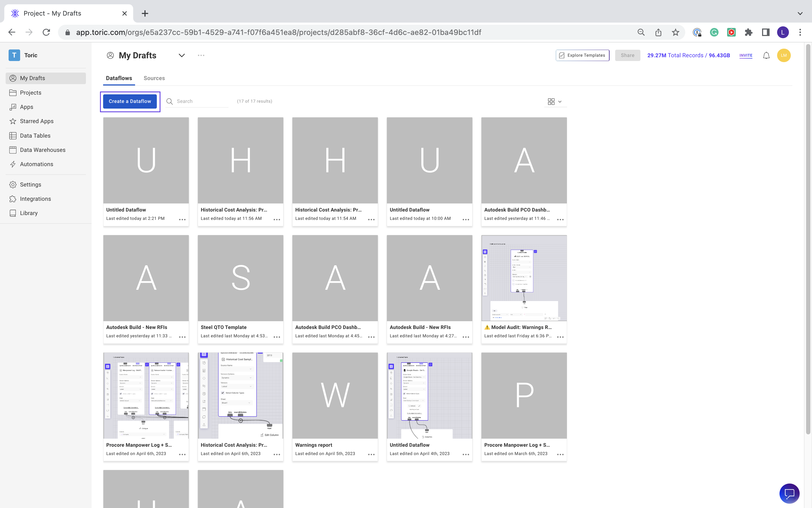Viewport: 812px width, 508px height.
Task: Open the chat support bubble icon
Action: click(789, 493)
